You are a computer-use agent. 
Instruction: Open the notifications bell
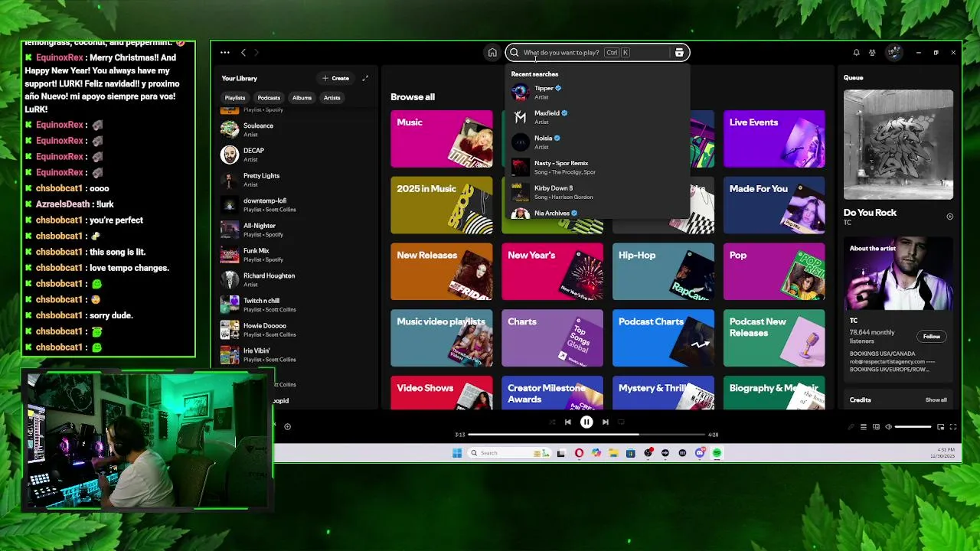tap(856, 53)
